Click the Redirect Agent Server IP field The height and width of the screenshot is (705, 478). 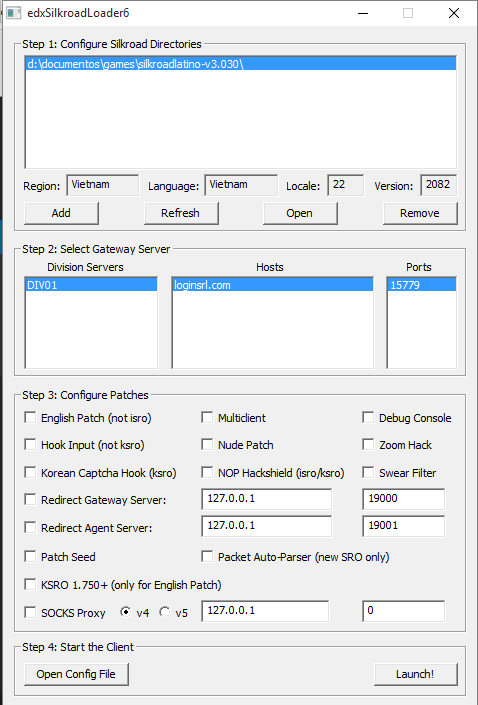(267, 526)
